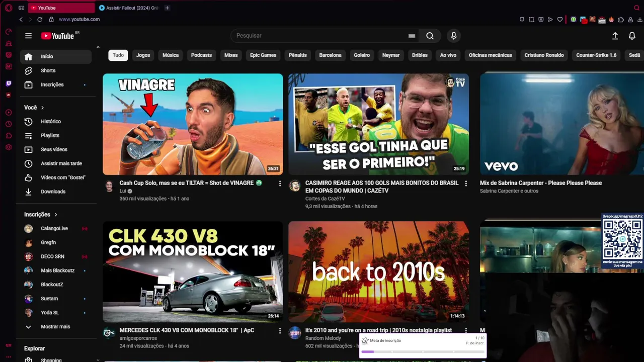Image resolution: width=644 pixels, height=362 pixels.
Task: Expand the Você section chevron
Action: (x=42, y=108)
